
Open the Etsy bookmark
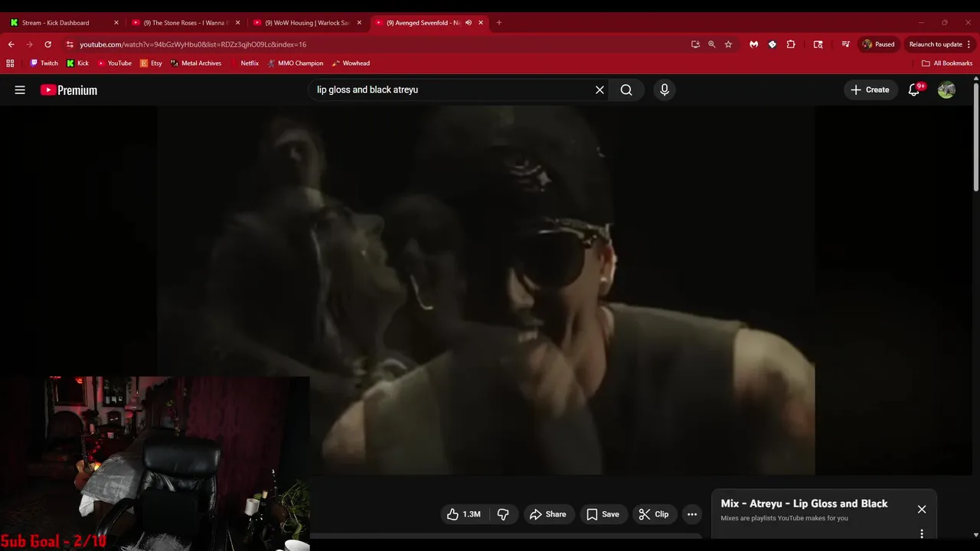[151, 64]
